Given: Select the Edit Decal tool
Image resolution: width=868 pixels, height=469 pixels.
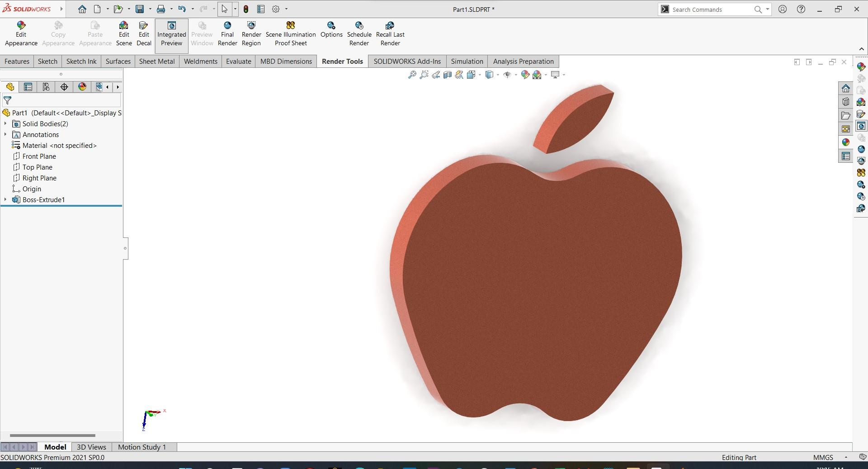Looking at the screenshot, I should coord(143,33).
